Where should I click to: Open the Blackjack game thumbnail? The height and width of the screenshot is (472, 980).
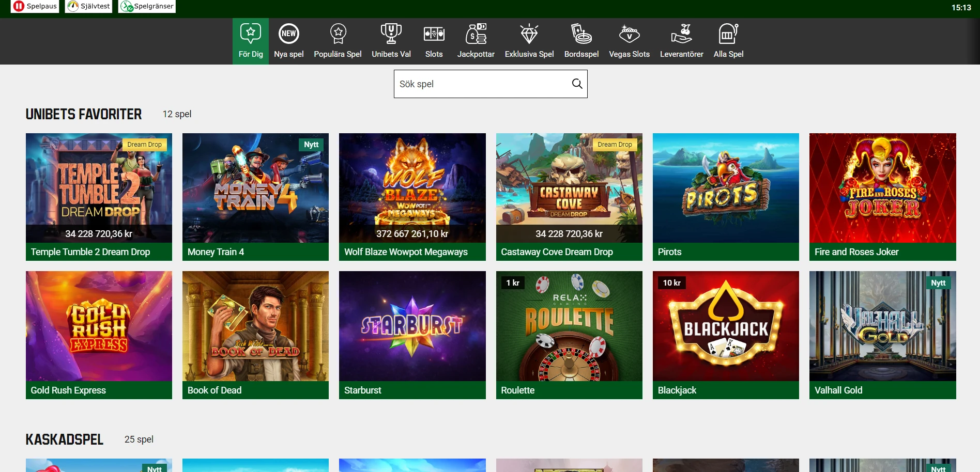point(726,326)
